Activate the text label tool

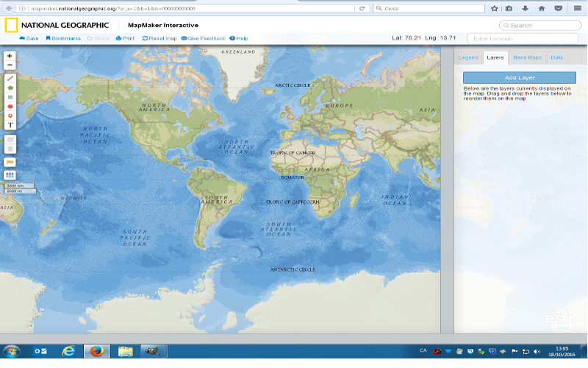tap(10, 125)
